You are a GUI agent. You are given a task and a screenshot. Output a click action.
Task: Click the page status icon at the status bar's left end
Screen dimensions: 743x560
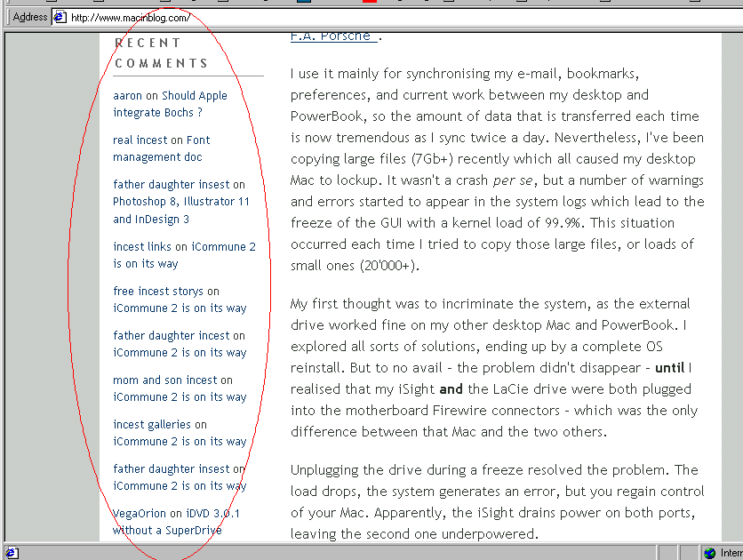12,553
